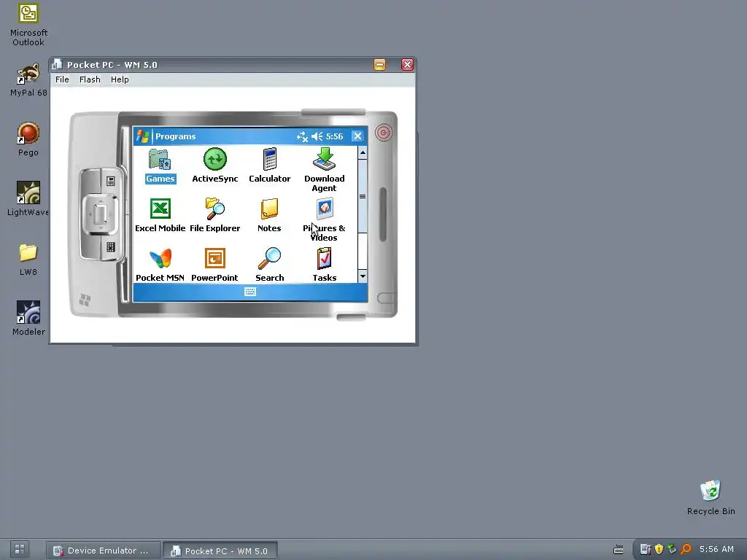The height and width of the screenshot is (560, 747).
Task: Click the Programs scrollbar thumb
Action: (363, 196)
